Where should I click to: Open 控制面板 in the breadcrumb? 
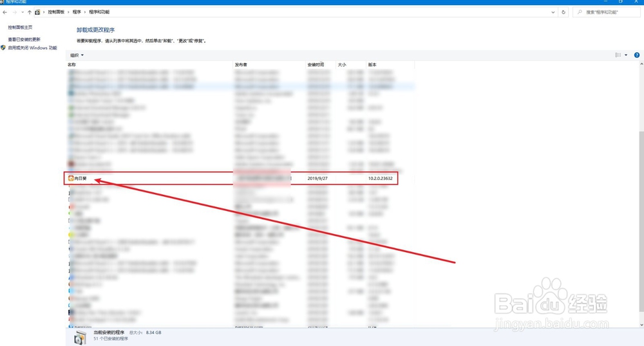point(56,12)
